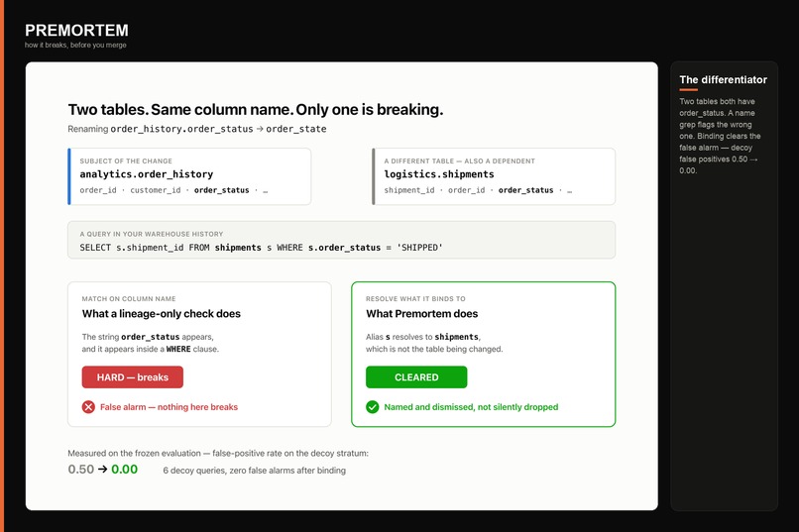This screenshot has height=532, width=799.
Task: Click 'order_history.order_status' in the renaming line
Action: (182, 129)
